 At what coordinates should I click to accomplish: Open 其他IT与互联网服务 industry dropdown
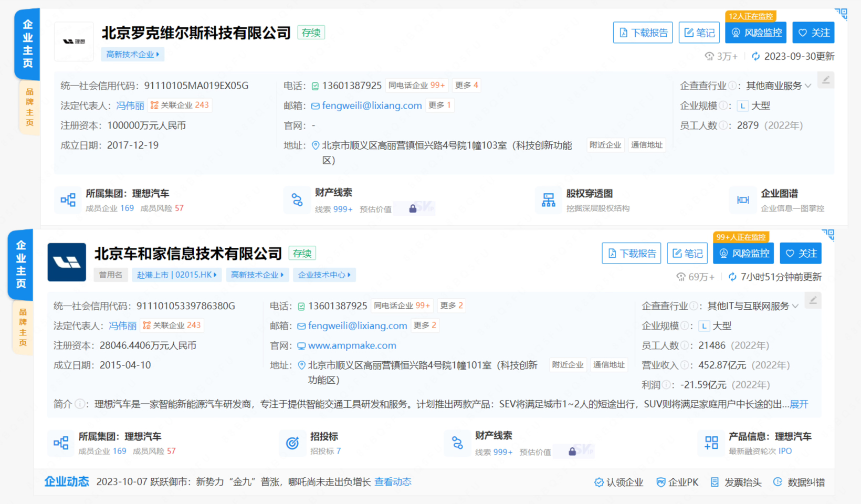(753, 306)
